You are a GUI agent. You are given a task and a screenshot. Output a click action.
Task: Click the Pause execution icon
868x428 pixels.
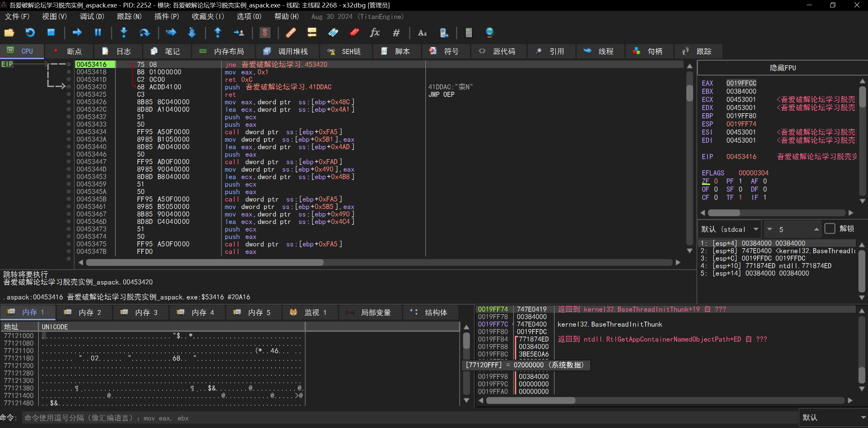pos(98,33)
